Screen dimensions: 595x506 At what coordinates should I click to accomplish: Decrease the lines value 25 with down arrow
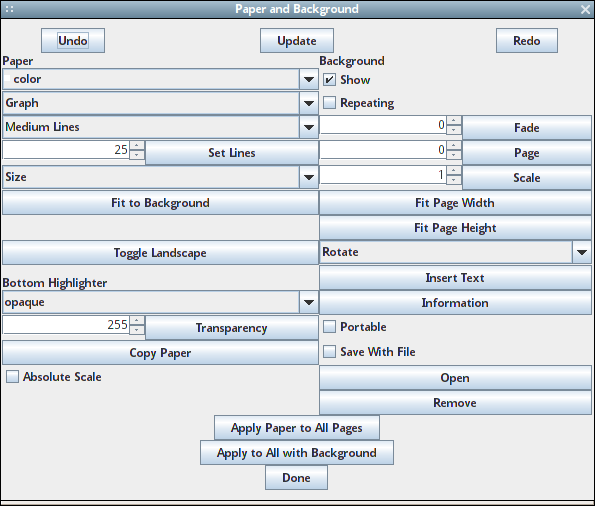(x=137, y=154)
